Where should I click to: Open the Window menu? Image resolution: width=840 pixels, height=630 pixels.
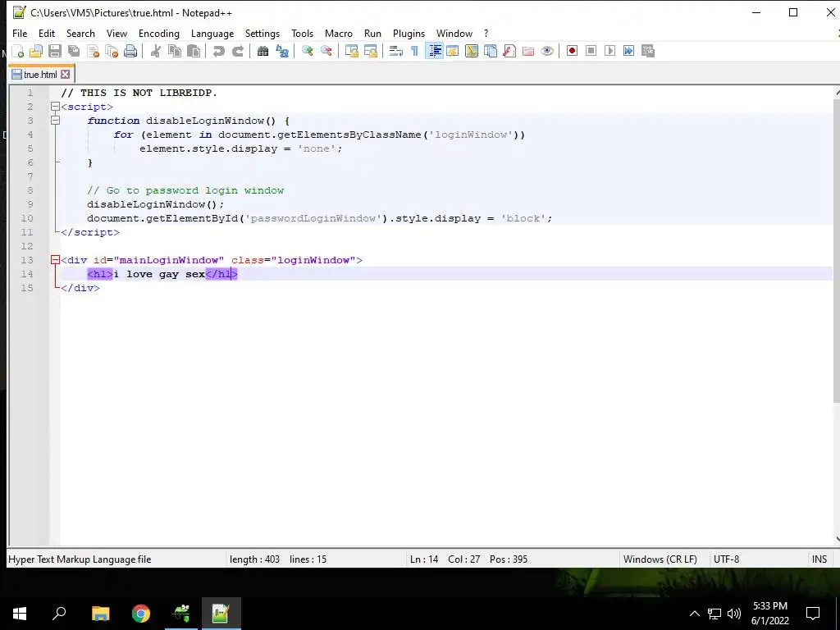(x=454, y=33)
